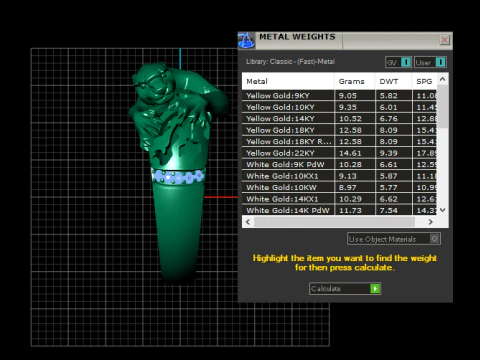The image size is (480, 360).
Task: Sort by the Metal column header
Action: [x=288, y=81]
